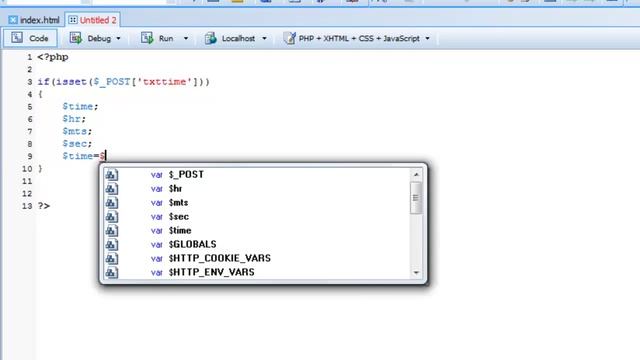Click $sec; on line 8
This screenshot has width=640, height=360.
[x=77, y=144]
